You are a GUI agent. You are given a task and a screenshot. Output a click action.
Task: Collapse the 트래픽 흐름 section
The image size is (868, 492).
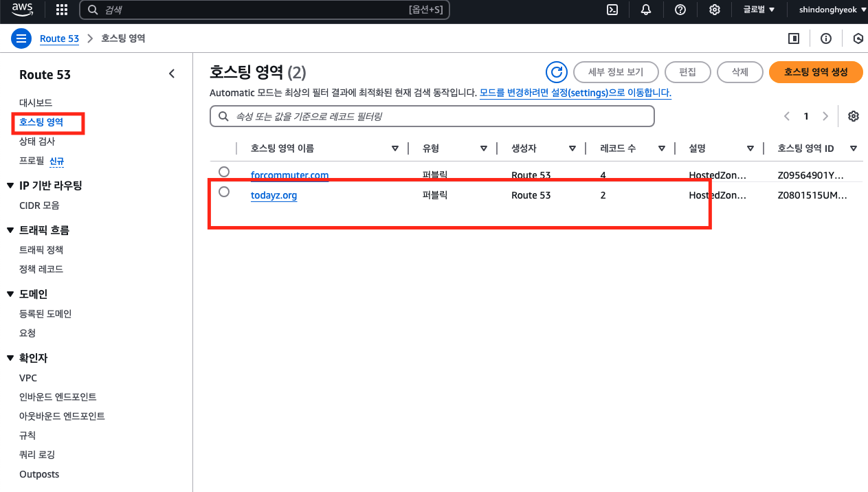pyautogui.click(x=10, y=230)
